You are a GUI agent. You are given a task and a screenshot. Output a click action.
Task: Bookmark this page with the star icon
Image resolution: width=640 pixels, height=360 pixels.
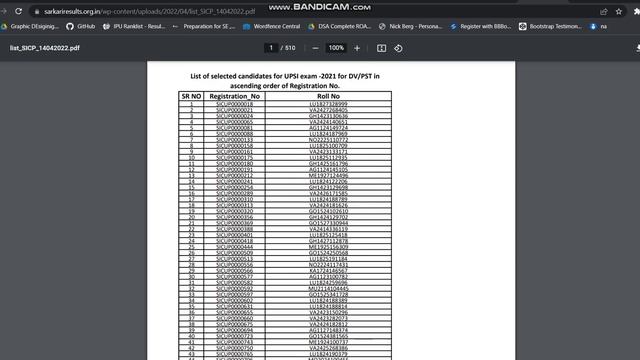[619, 11]
